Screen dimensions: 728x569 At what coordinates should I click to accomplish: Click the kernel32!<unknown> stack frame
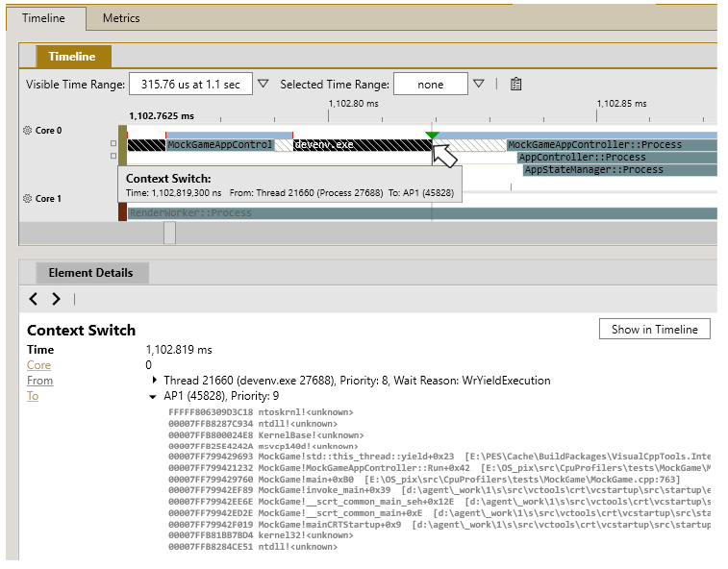click(x=261, y=535)
